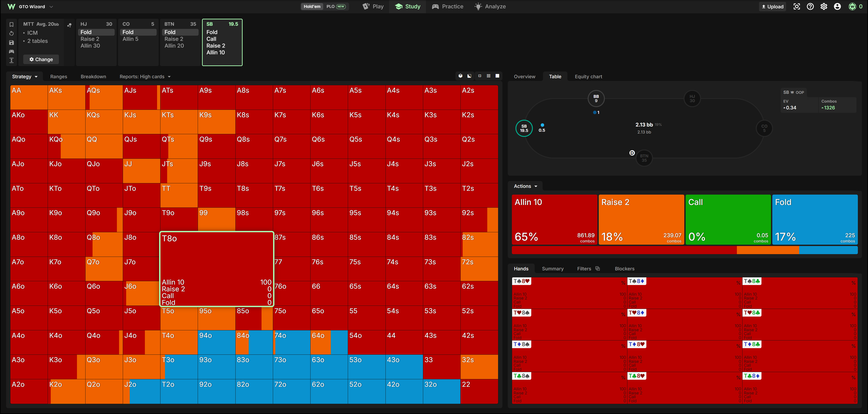
Task: Switch to the Breakdown tab
Action: pos(93,77)
